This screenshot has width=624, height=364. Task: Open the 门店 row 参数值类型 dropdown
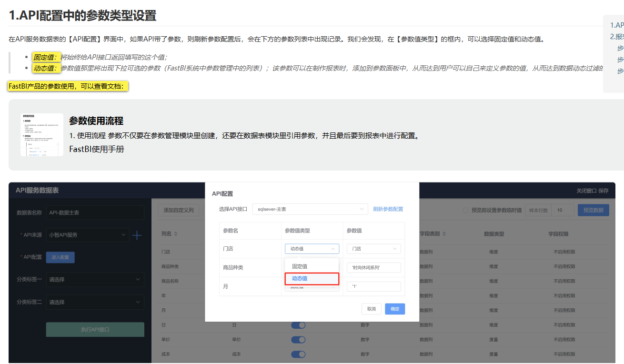[312, 249]
